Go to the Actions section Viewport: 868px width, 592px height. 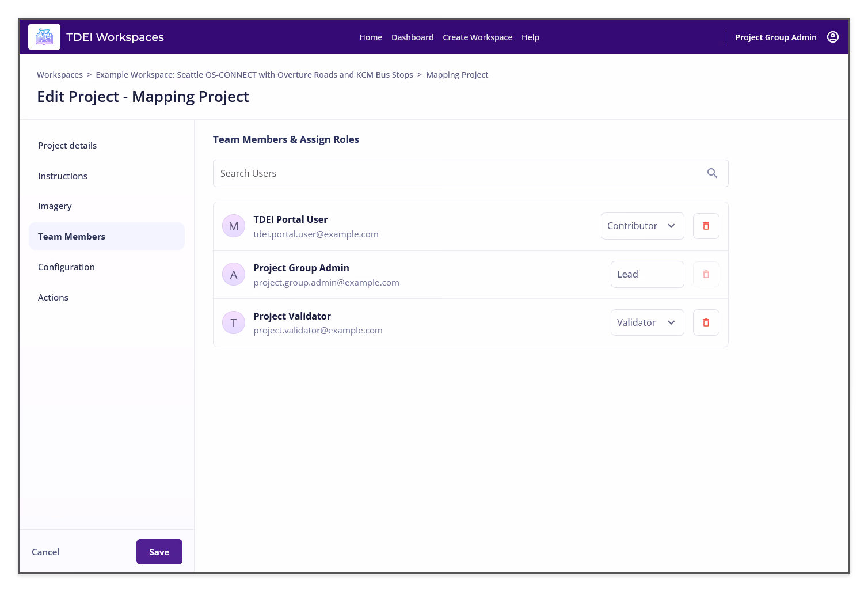[106, 298]
